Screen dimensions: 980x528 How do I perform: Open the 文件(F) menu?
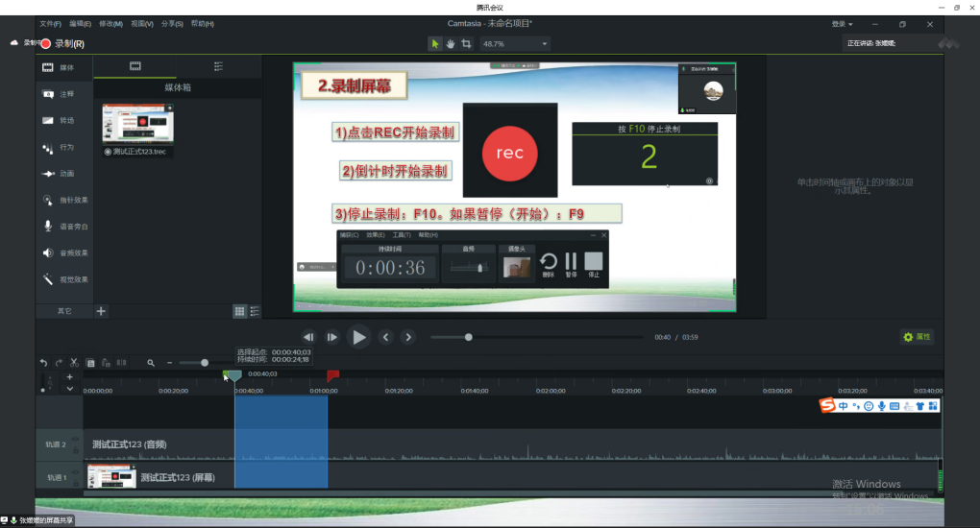(x=50, y=24)
